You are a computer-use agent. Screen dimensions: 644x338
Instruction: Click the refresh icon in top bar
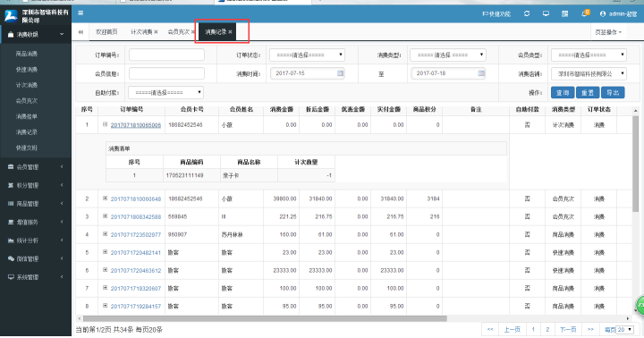(527, 13)
